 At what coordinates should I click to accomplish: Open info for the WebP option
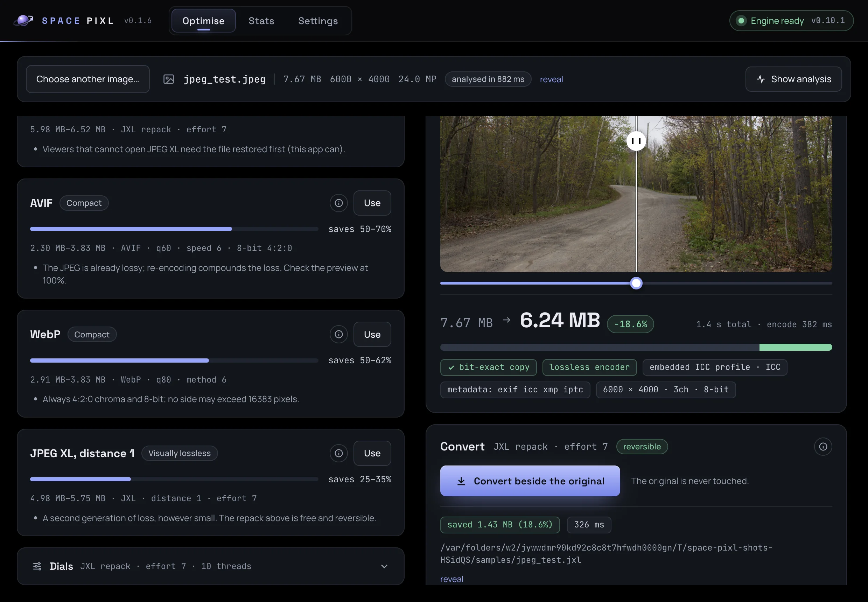click(x=338, y=334)
